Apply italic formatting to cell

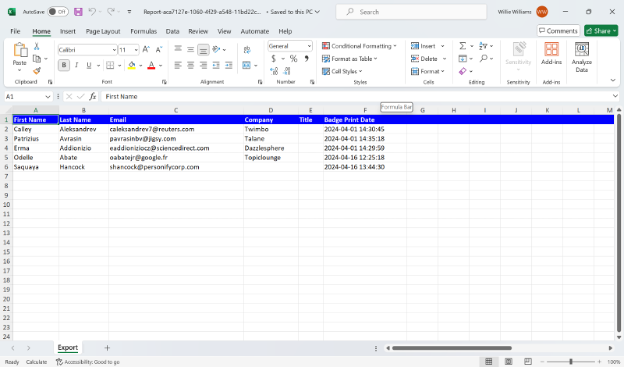coord(76,65)
